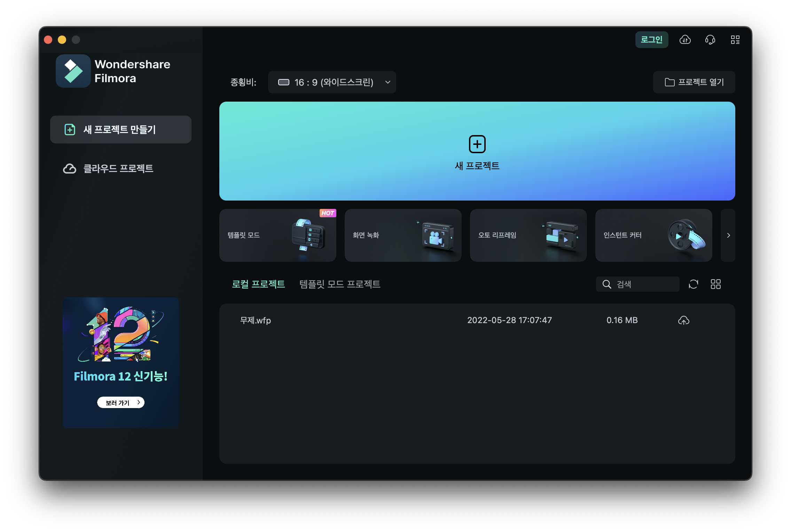Viewport: 791px width, 532px height.
Task: Click the cloud download icon in header
Action: (x=685, y=40)
